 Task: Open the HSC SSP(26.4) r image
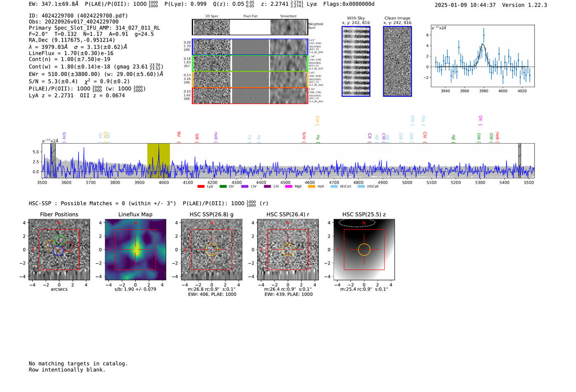[288, 250]
